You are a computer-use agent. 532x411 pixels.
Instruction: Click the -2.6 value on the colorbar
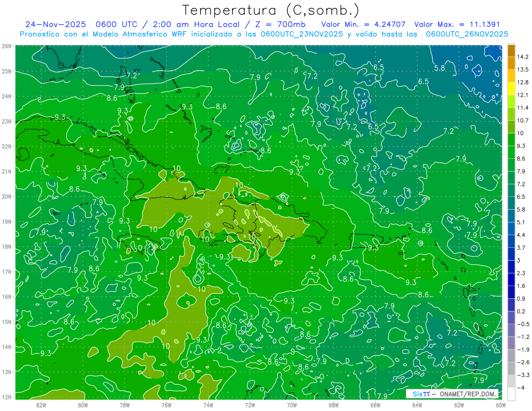click(522, 362)
